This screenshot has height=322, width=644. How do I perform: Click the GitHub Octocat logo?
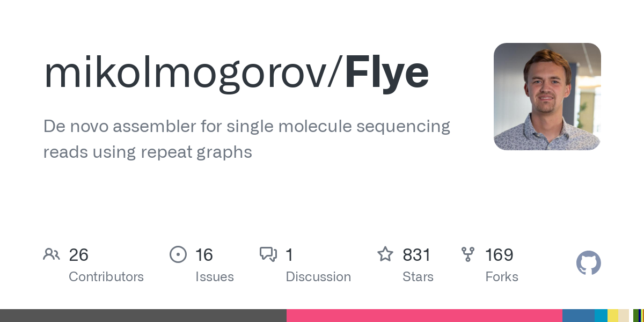coord(589,263)
